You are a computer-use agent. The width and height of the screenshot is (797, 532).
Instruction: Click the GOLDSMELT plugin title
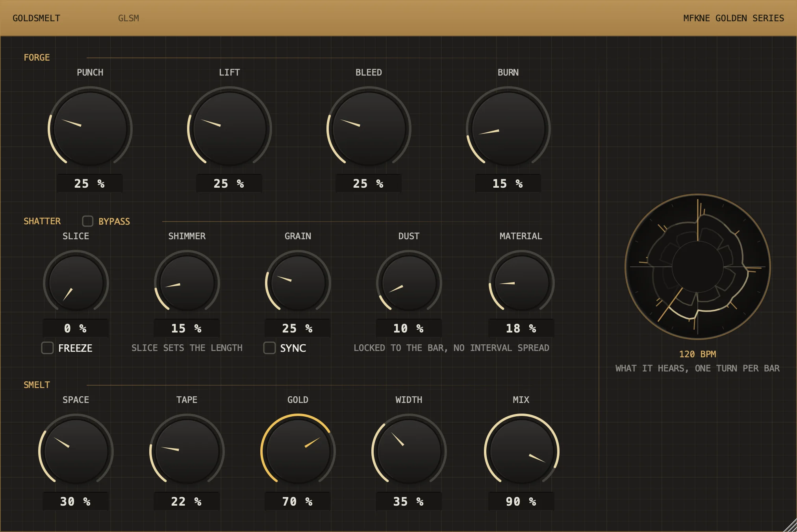click(36, 18)
